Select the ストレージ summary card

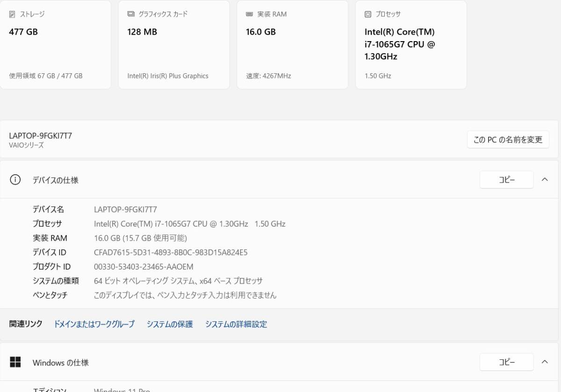tap(56, 44)
